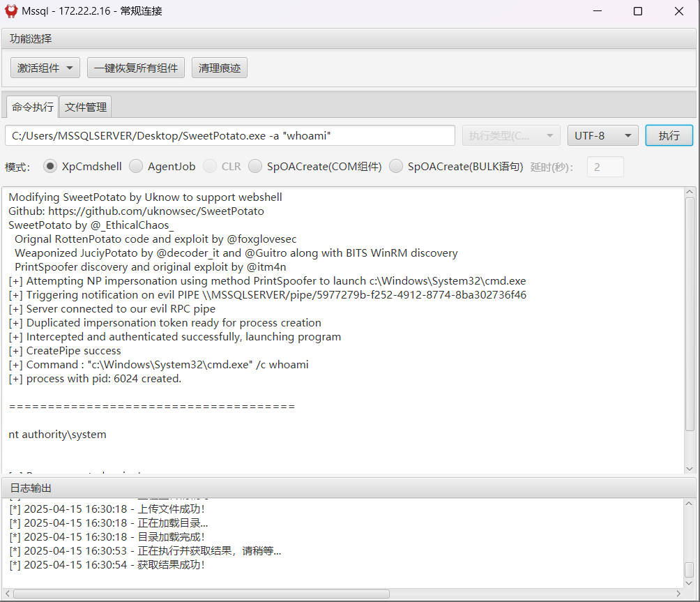This screenshot has height=602, width=700.
Task: Click the Github uknowsec/SweetPotato URL text
Action: [155, 211]
